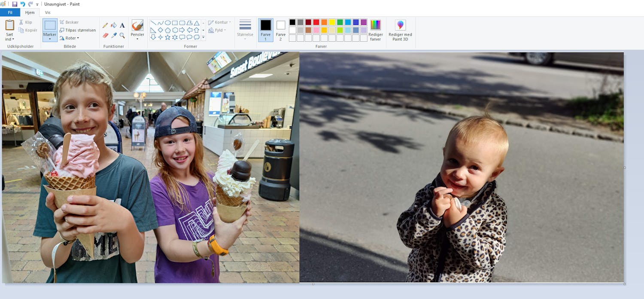Click the Beskær (crop) icon
The height and width of the screenshot is (299, 644).
coord(63,22)
